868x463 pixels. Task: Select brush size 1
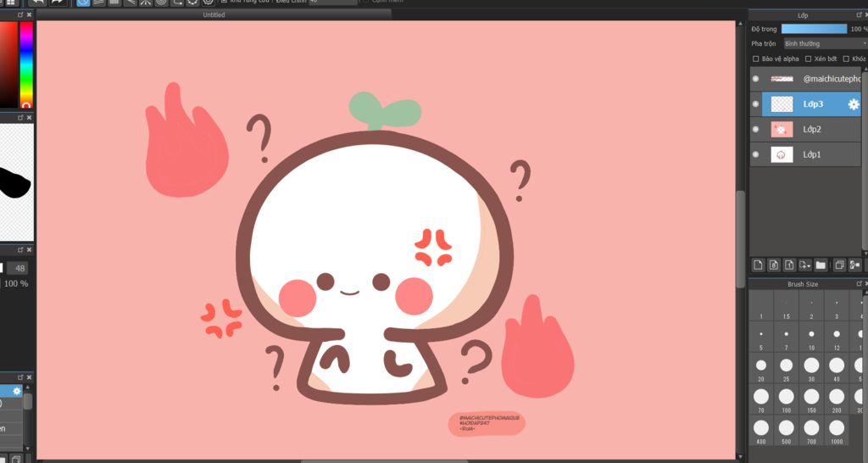[761, 306]
